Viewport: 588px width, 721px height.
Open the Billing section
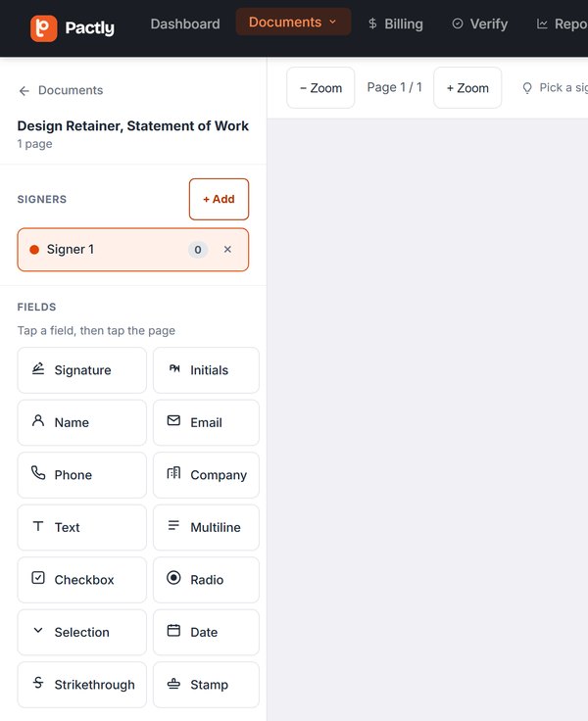395,24
